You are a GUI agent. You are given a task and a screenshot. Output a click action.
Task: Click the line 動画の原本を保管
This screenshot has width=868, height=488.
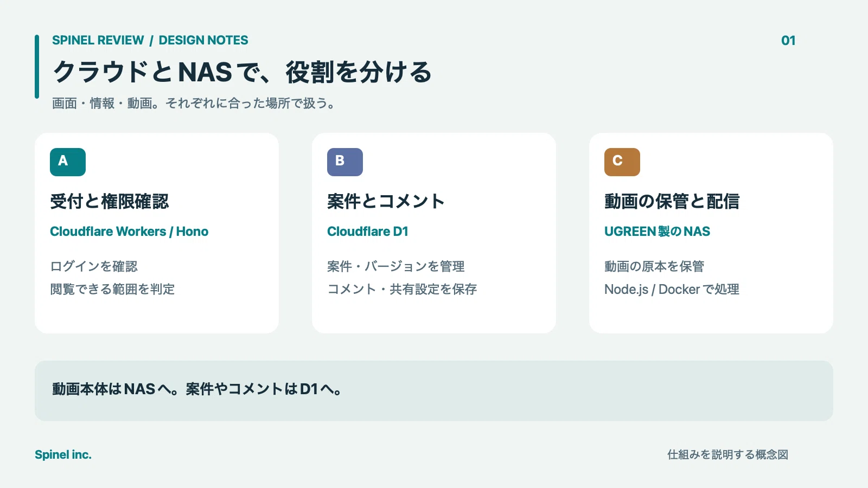pyautogui.click(x=654, y=266)
